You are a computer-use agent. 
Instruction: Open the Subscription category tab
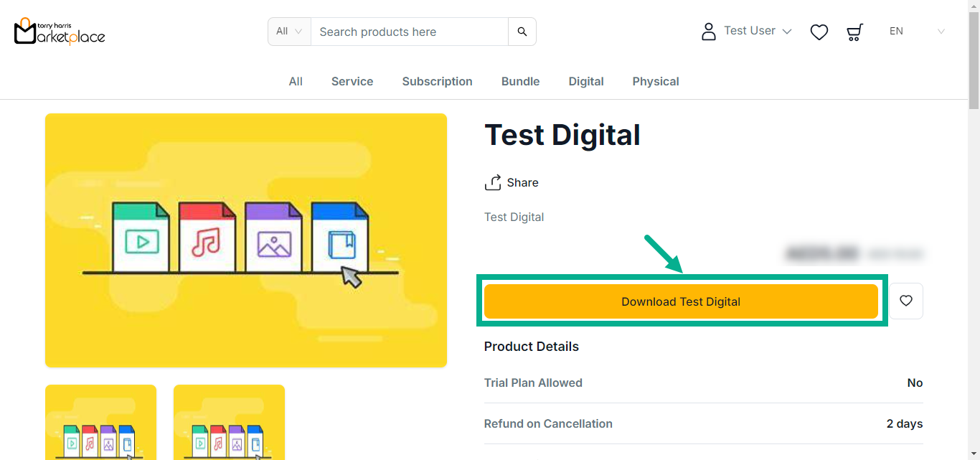437,82
